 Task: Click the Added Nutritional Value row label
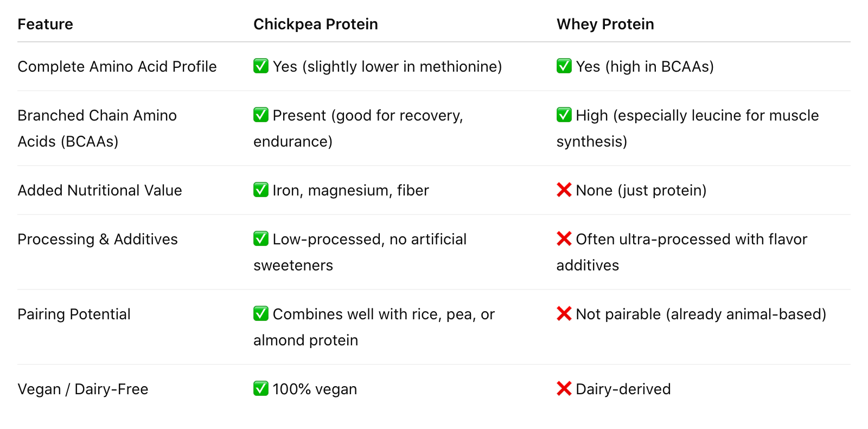point(100,191)
